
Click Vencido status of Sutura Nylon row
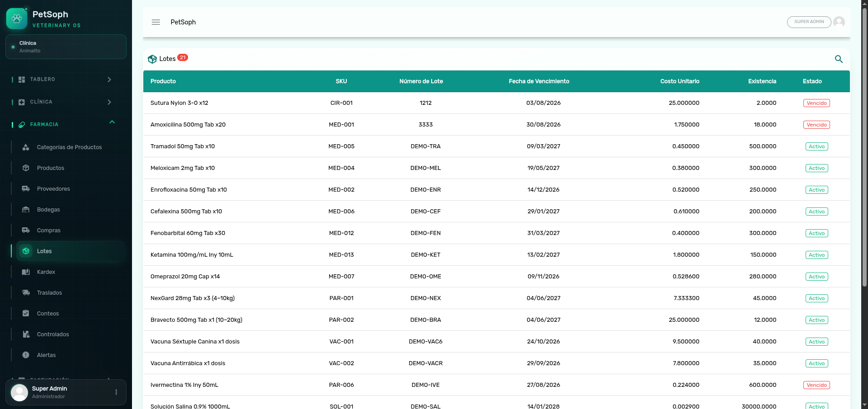click(816, 103)
